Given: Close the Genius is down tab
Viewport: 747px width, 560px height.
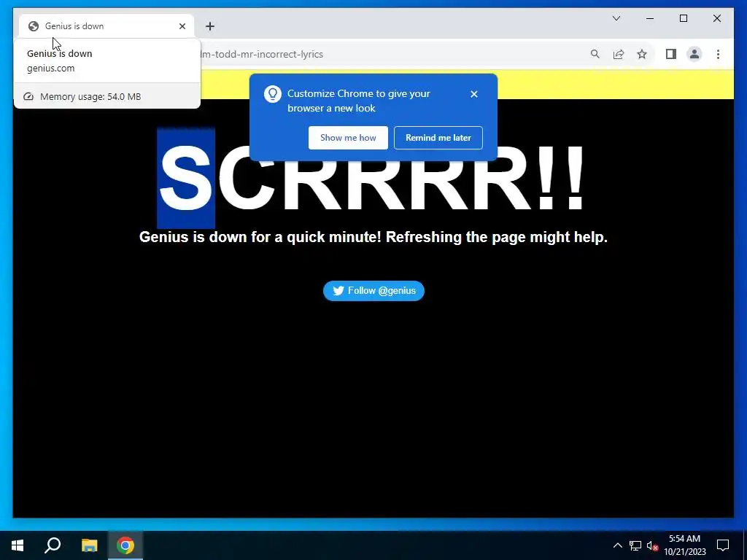Looking at the screenshot, I should click(x=182, y=26).
